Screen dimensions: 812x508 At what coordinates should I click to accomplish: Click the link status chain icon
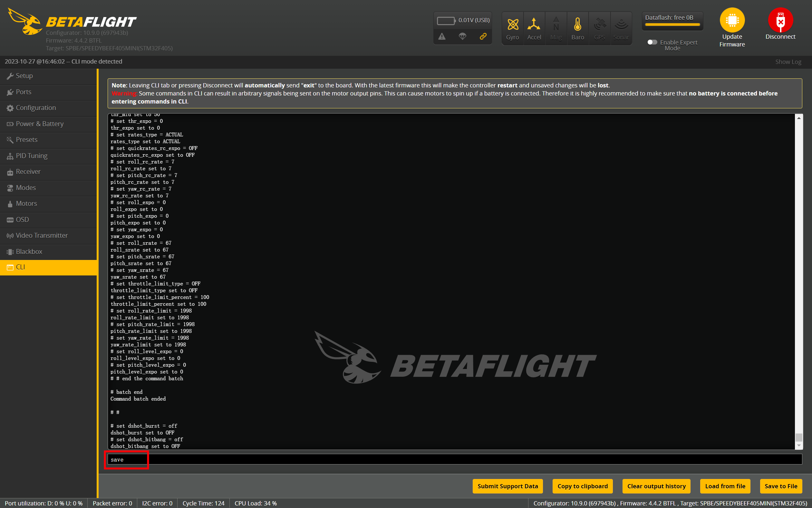click(x=483, y=36)
